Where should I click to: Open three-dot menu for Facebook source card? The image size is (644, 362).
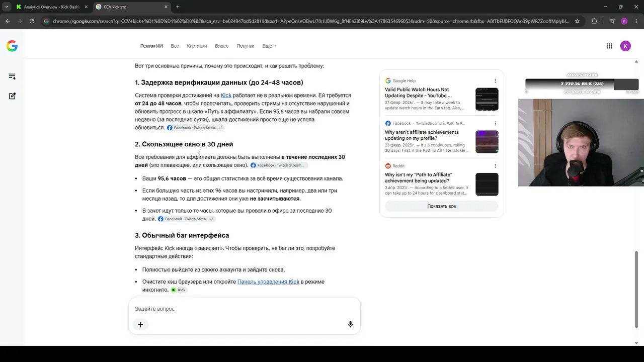click(495, 123)
